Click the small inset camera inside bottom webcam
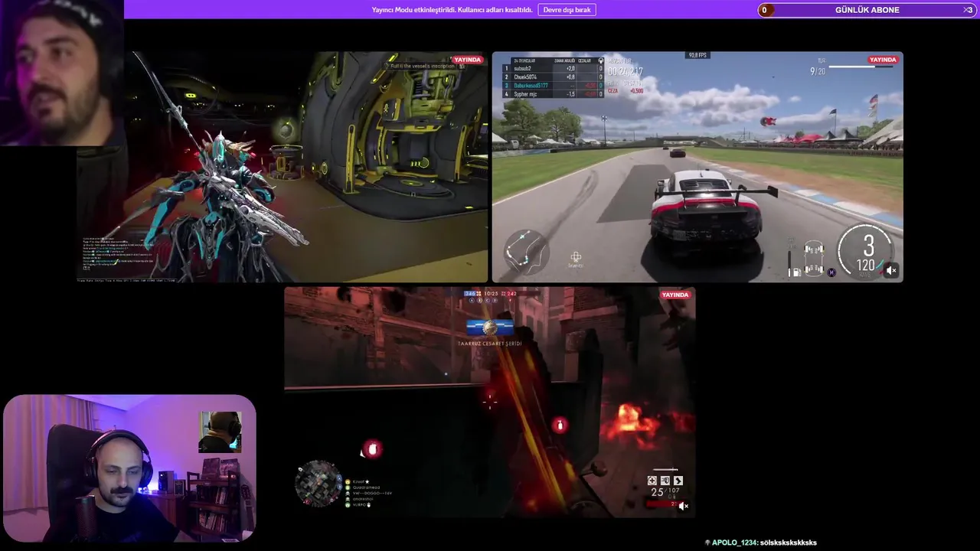980x551 pixels. [220, 432]
